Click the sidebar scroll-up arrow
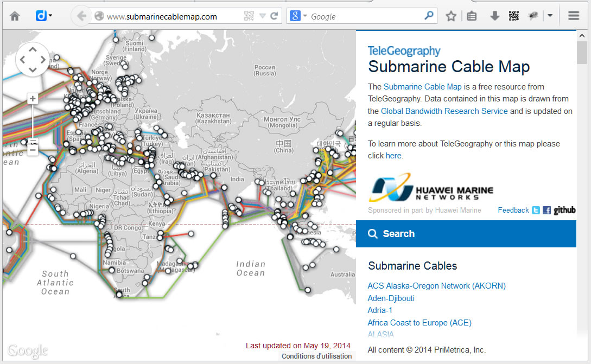 (582, 36)
